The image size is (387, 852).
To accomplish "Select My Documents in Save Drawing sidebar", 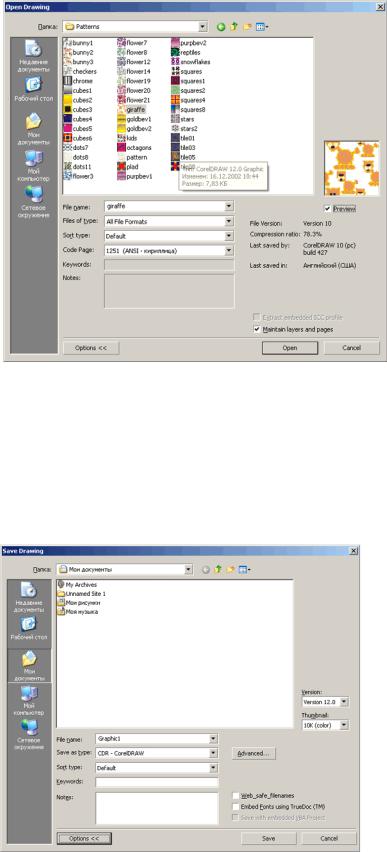I will [28, 666].
